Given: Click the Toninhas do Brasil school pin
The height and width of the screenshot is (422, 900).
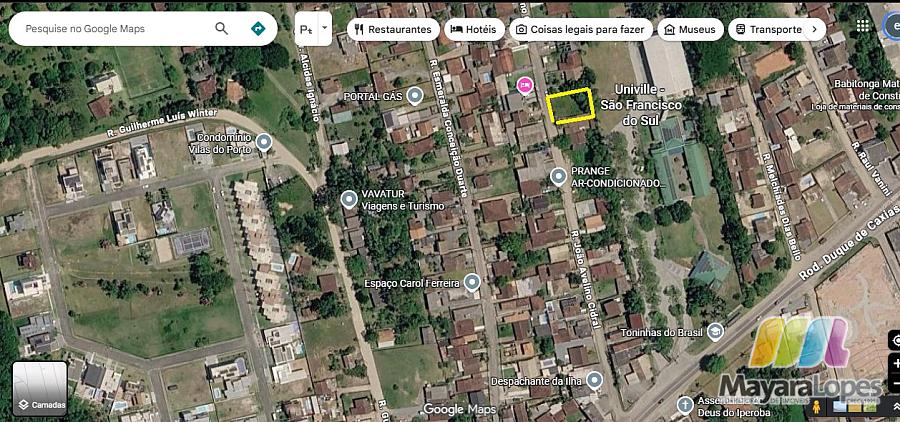Looking at the screenshot, I should pos(715,332).
